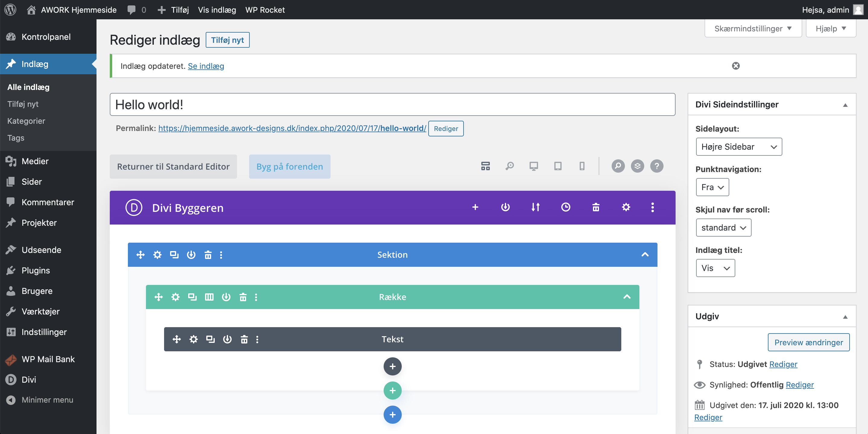The height and width of the screenshot is (434, 868).
Task: Delete the Sektion with trash icon
Action: 208,255
